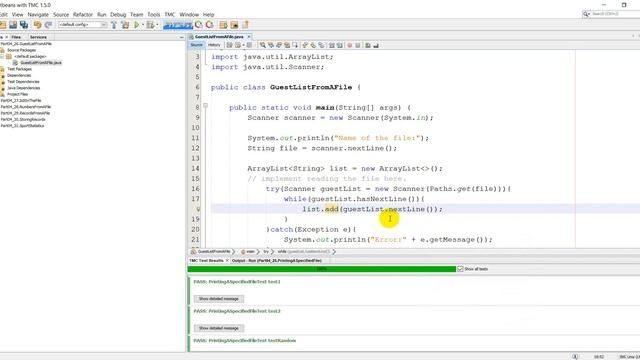Select the Java Dependencies tree node
Screen dimensions: 640x360
pyautogui.click(x=23, y=88)
